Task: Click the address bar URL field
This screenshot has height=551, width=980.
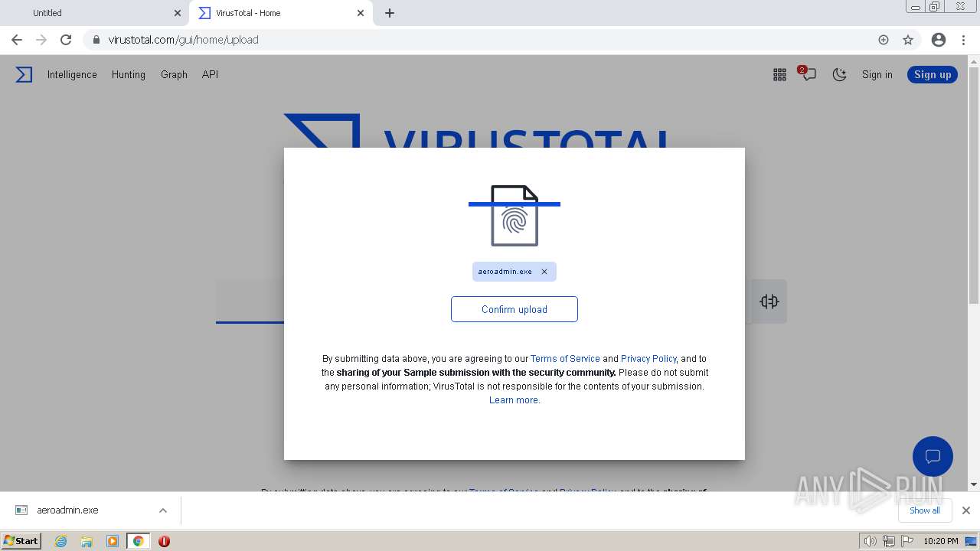Action: point(490,40)
